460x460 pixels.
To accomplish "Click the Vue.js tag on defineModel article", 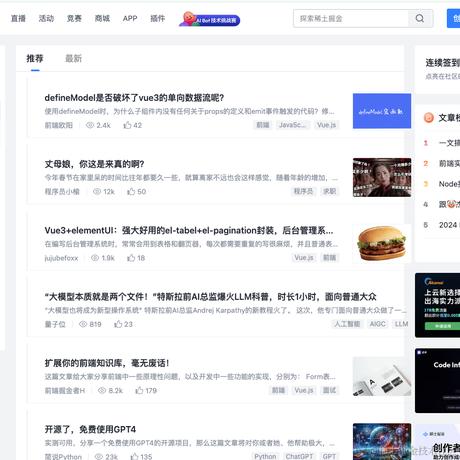I will point(326,125).
